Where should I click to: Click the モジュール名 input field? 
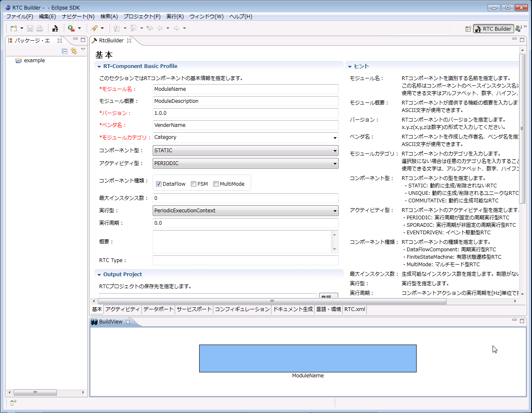click(x=246, y=89)
